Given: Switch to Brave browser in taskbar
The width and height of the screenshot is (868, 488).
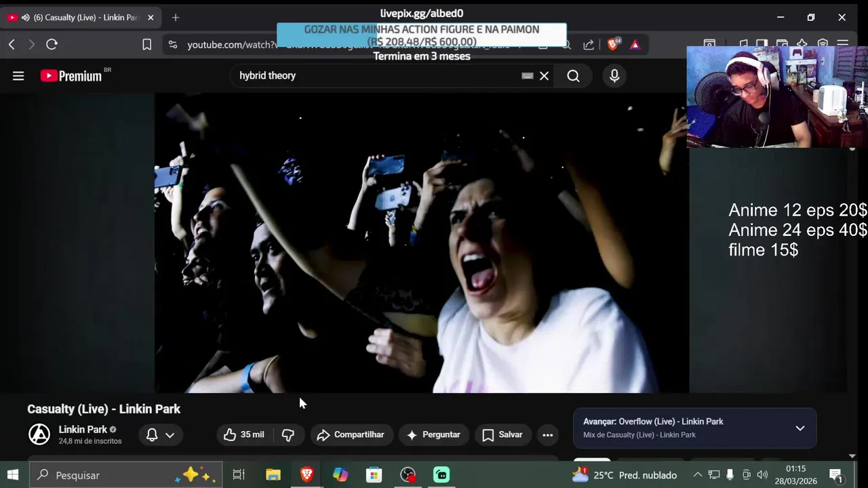Looking at the screenshot, I should coord(307,475).
